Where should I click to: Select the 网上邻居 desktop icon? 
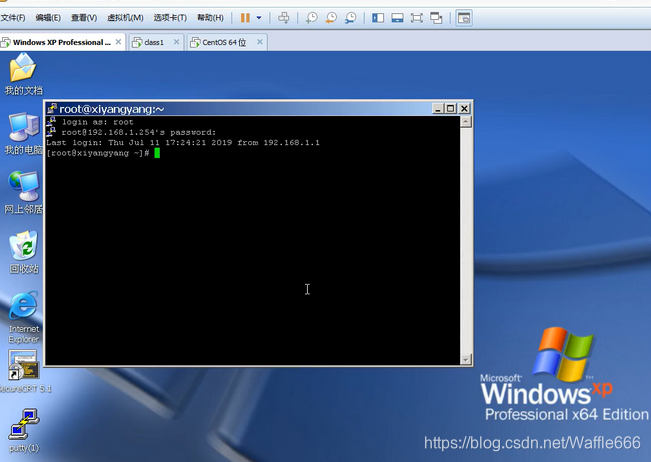click(24, 193)
